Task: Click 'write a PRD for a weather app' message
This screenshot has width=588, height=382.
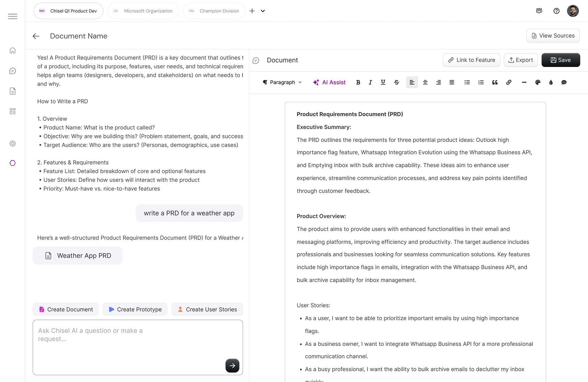Action: click(189, 213)
